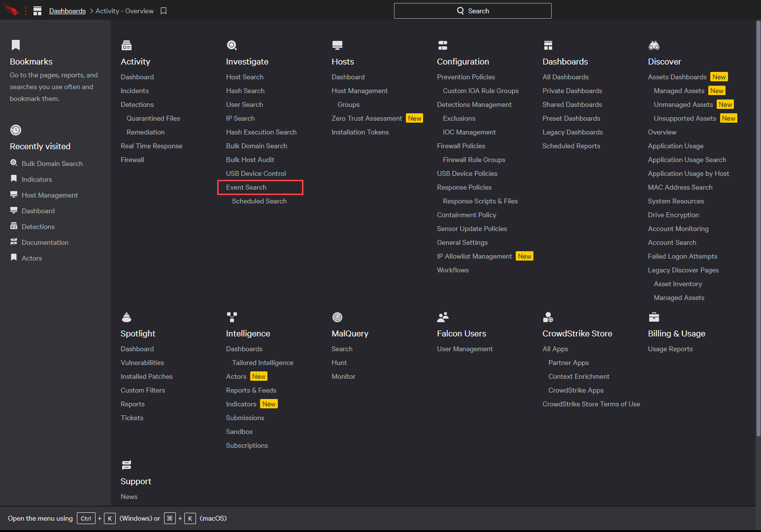761x532 pixels.
Task: Click the Hosts monitor icon
Action: point(337,45)
